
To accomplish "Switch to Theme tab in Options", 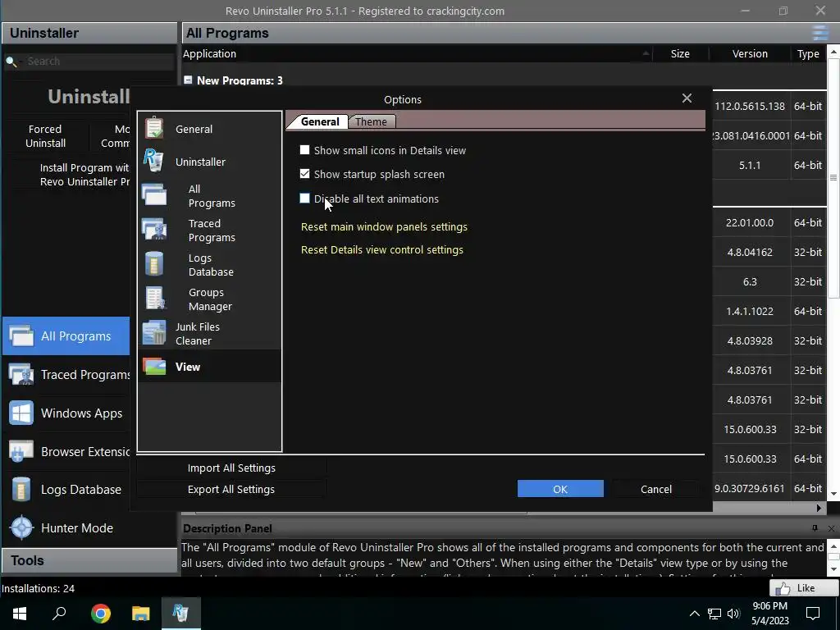I will pyautogui.click(x=372, y=121).
